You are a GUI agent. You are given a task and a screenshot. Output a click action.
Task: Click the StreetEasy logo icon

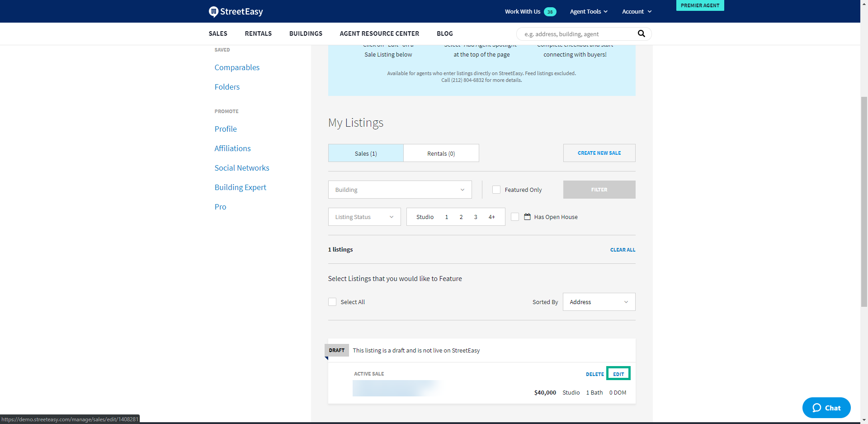(213, 12)
